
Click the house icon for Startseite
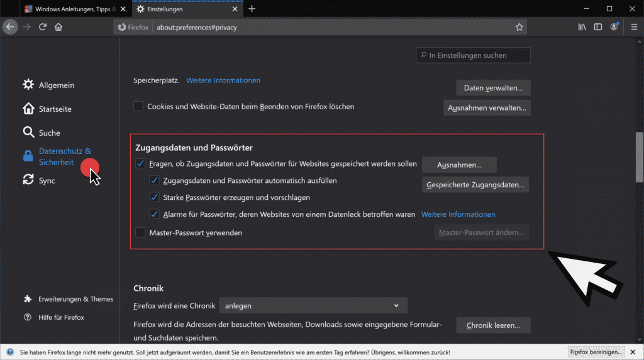tap(28, 108)
